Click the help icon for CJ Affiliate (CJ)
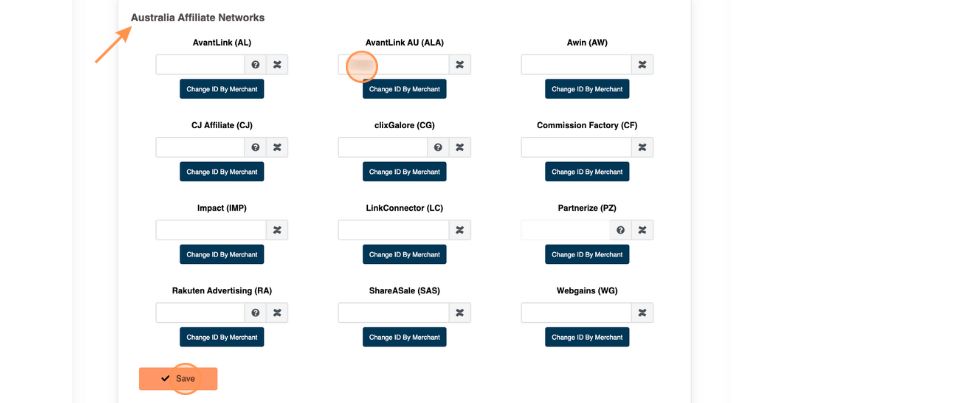 point(255,148)
